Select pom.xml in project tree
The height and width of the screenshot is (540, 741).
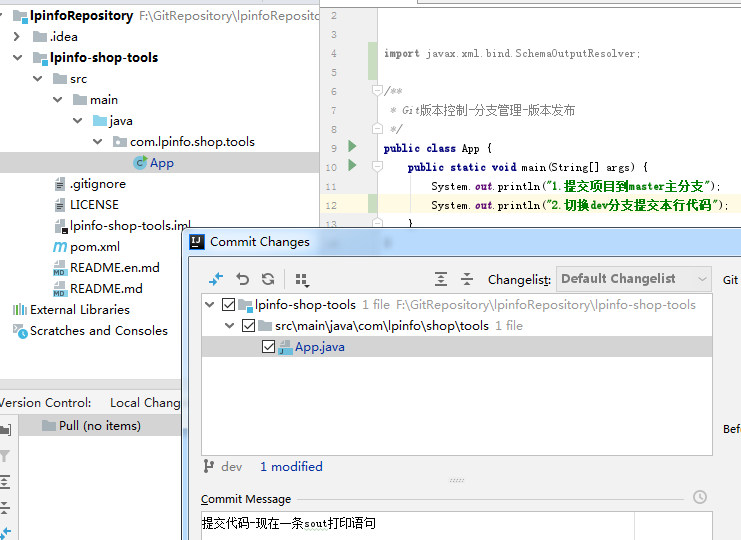tap(95, 247)
